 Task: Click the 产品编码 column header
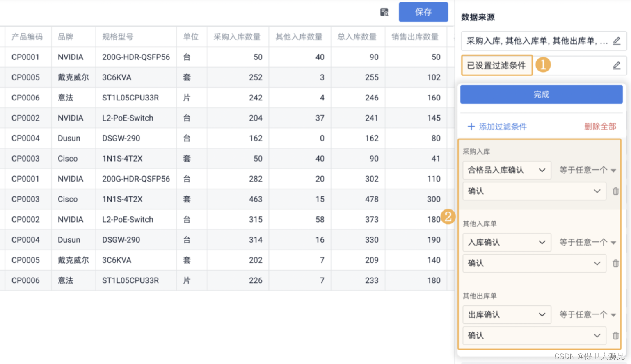coord(28,37)
